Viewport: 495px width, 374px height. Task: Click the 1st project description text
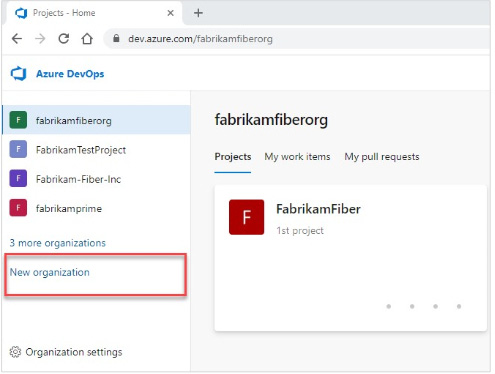pos(300,230)
